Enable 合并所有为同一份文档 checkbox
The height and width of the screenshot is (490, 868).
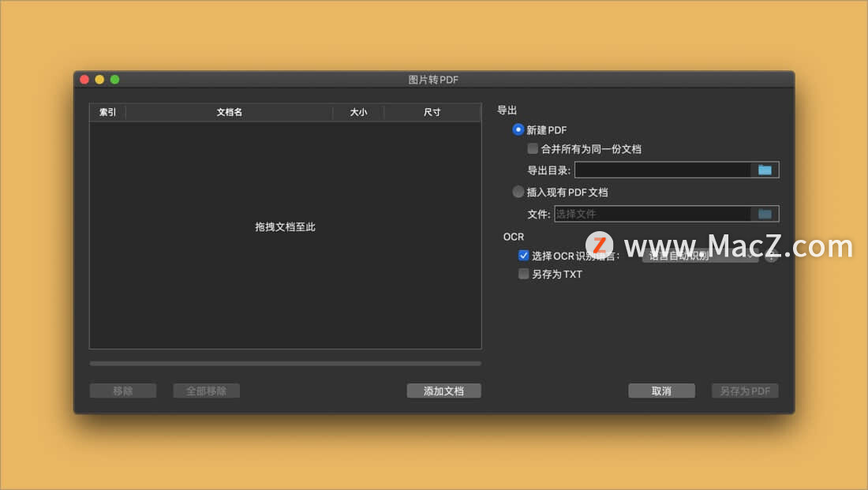(533, 148)
